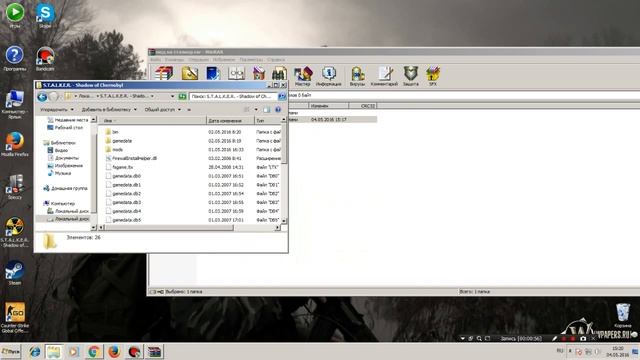Expand the Добавить в библиотеку dropdown
Image resolution: width=640 pixels, height=360 pixels.
pyautogui.click(x=109, y=109)
